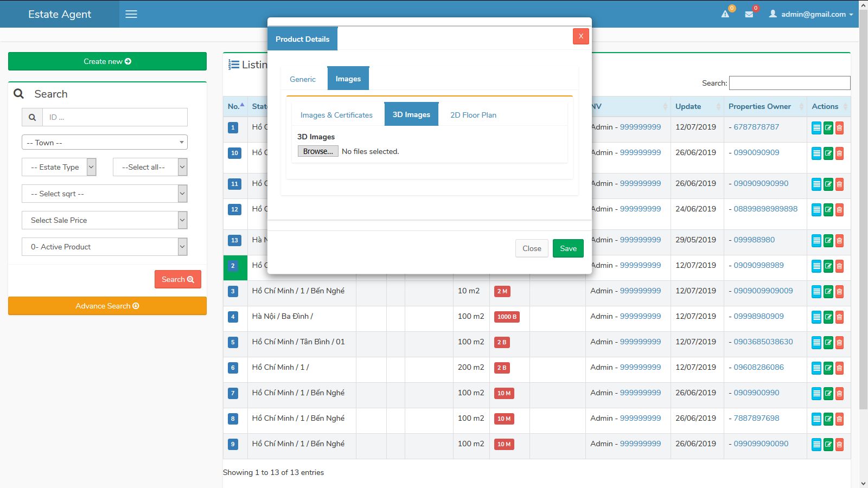
Task: Click red delete icon for owner 09998980909
Action: point(839,317)
